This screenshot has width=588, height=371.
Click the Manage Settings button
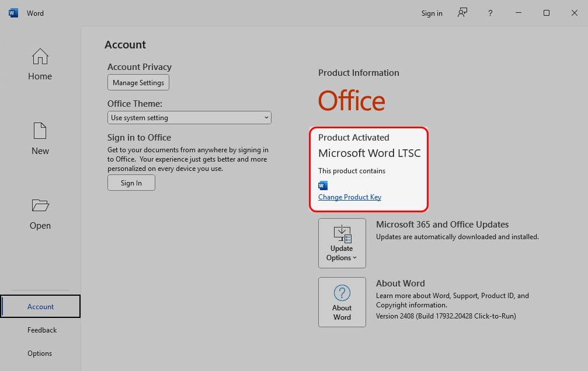click(x=138, y=82)
